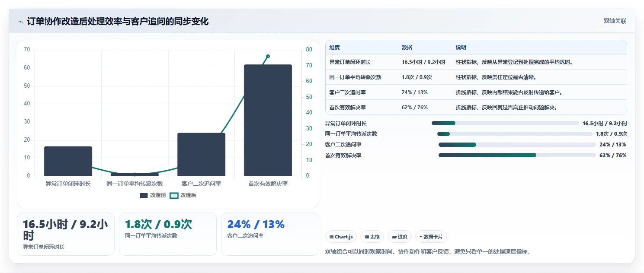Click x-axis label 异常订单闭环时长 under the chart
Screen dimensions: 644x273
68,184
